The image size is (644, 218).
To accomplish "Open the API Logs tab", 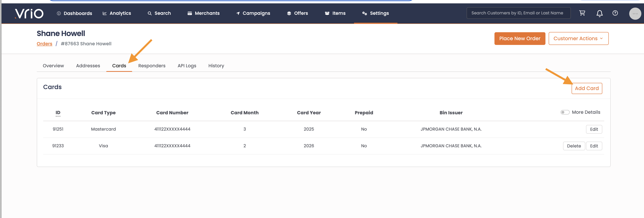I will tap(187, 66).
